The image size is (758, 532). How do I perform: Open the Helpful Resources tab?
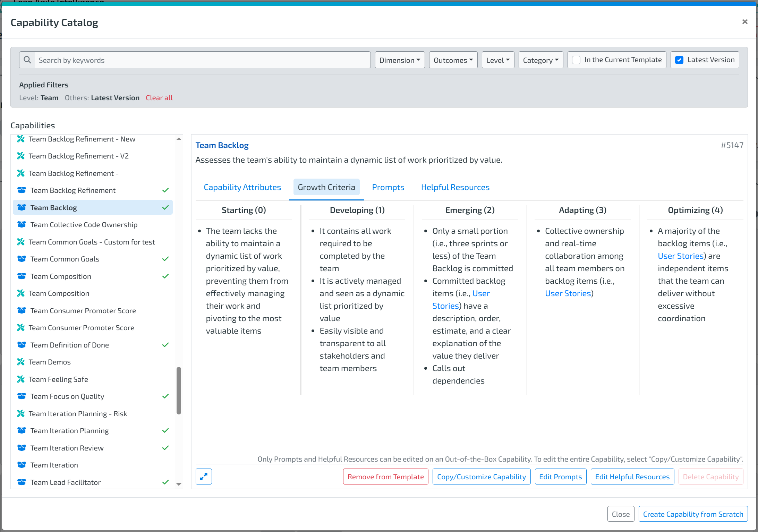(455, 187)
